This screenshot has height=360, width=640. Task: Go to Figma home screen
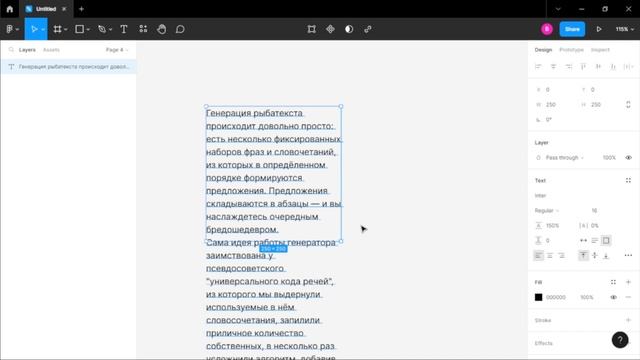10,9
